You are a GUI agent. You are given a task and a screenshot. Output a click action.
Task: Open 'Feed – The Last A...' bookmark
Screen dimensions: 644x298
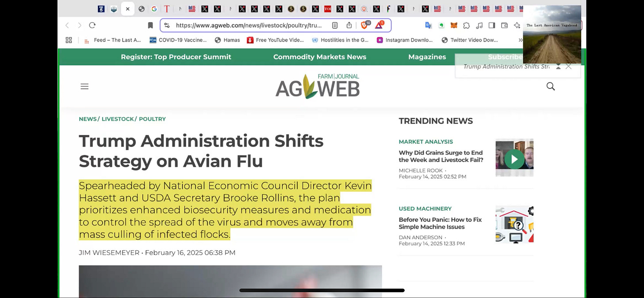point(112,40)
